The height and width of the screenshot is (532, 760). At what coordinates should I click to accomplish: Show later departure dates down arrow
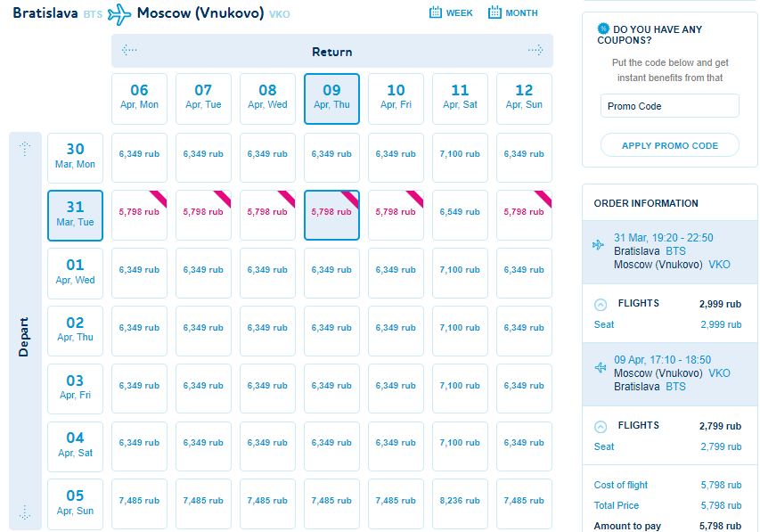click(25, 512)
